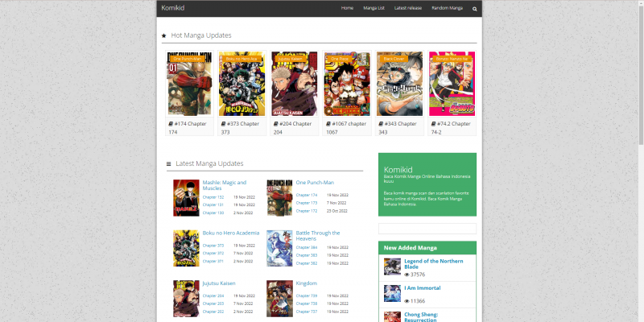Click book icon beside #174 Chapter

tap(171, 124)
